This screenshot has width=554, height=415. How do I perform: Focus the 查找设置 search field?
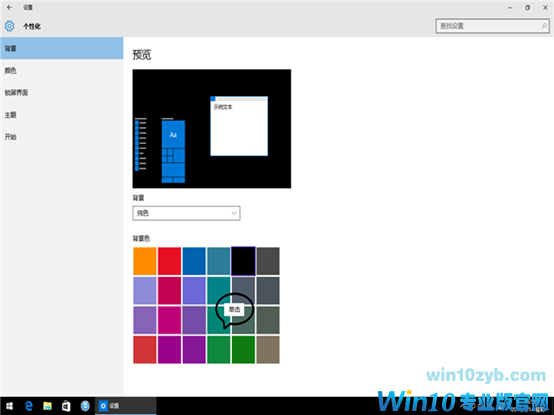[x=492, y=26]
